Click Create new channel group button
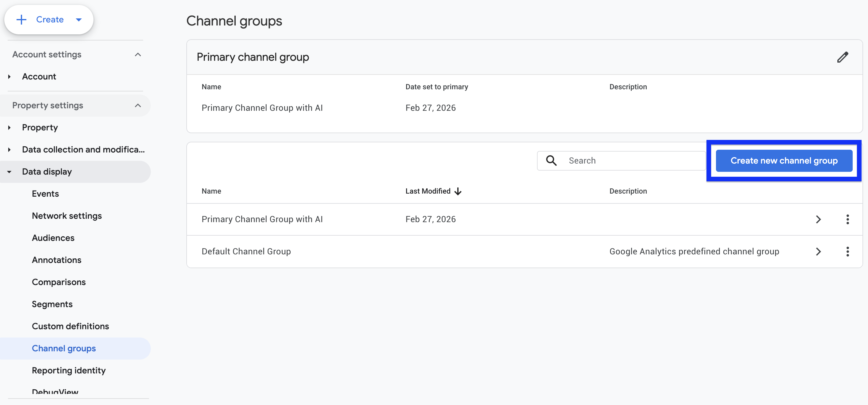868x405 pixels. pyautogui.click(x=784, y=160)
